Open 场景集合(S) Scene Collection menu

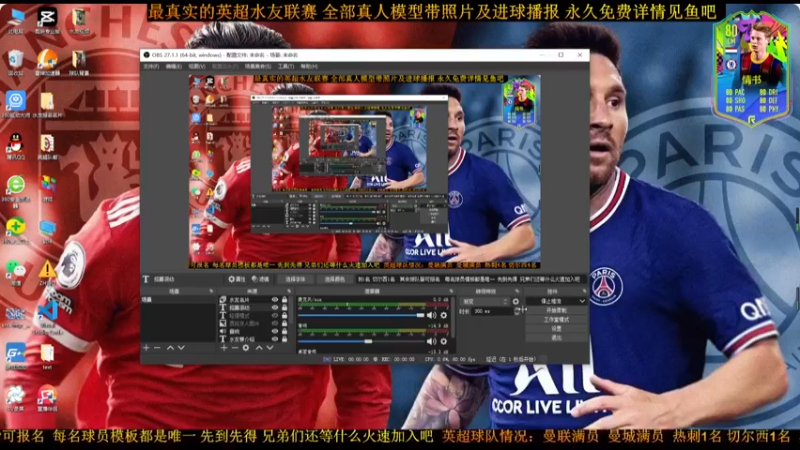pyautogui.click(x=258, y=66)
